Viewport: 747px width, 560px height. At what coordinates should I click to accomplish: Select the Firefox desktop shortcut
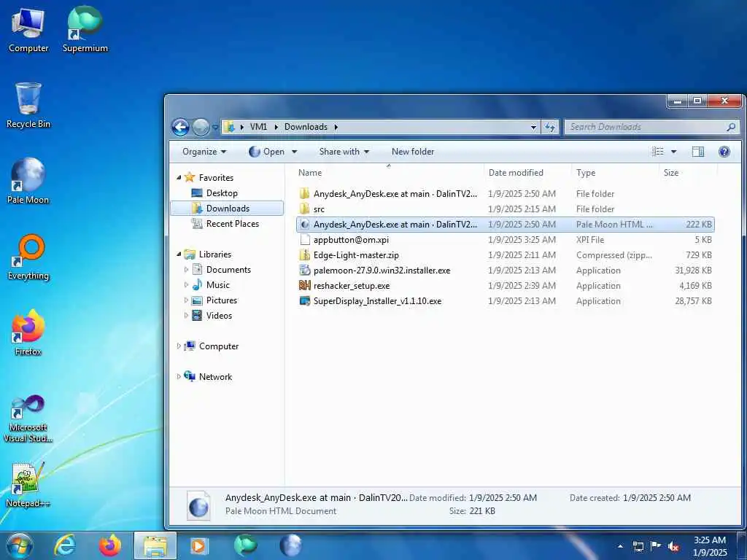(x=28, y=332)
